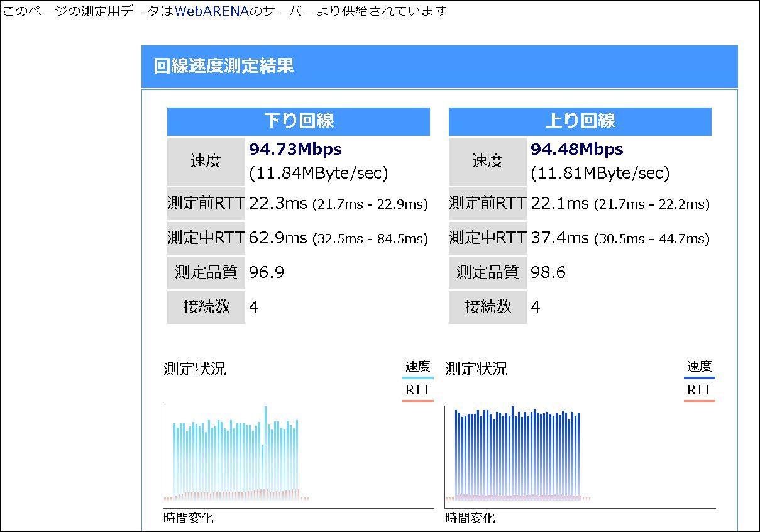Viewport: 760px width, 532px height.
Task: Select the 37.4ms RTT during measurement
Action: point(559,238)
